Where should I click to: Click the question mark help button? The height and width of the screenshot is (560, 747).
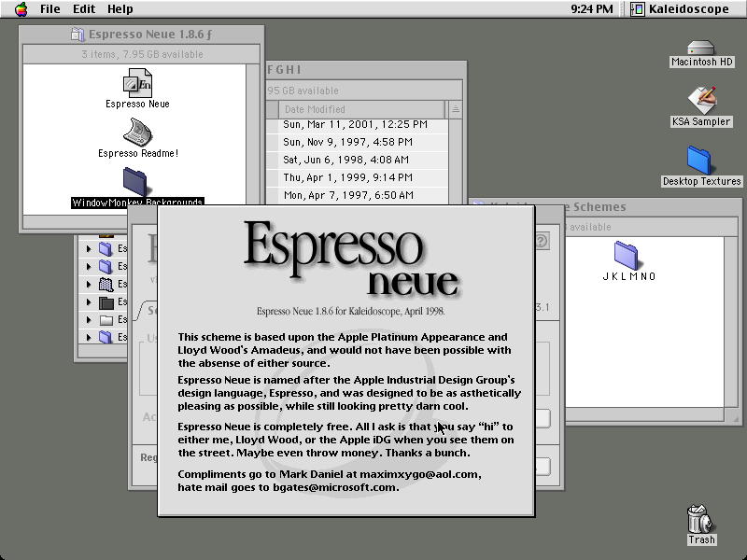(x=541, y=241)
